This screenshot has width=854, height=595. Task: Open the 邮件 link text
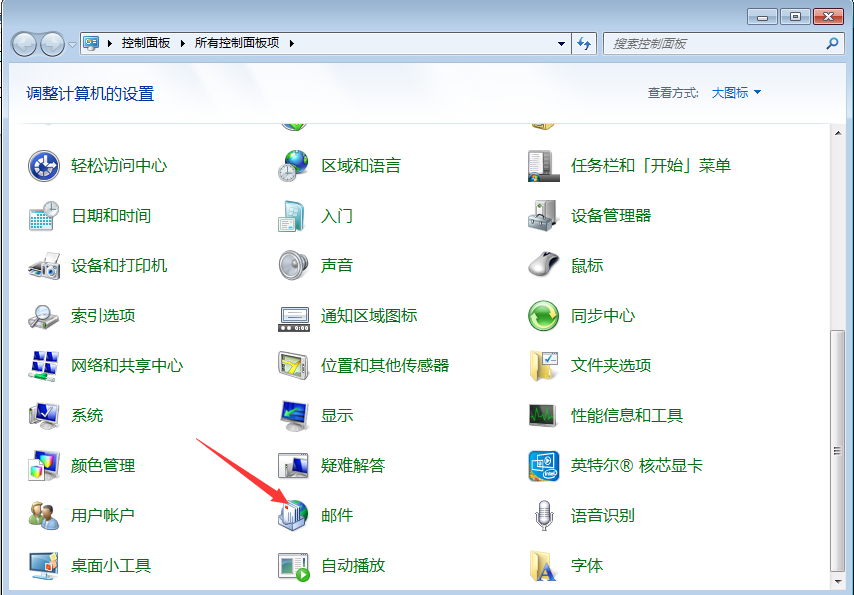tap(337, 515)
